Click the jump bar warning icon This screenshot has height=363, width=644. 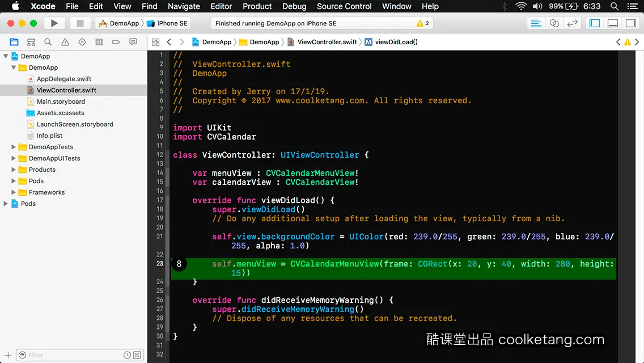[628, 42]
